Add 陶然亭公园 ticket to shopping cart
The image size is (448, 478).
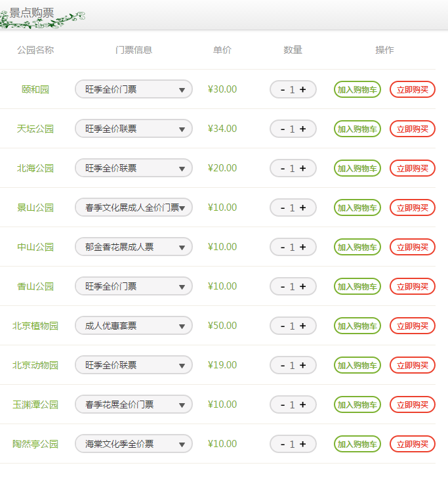tap(357, 444)
